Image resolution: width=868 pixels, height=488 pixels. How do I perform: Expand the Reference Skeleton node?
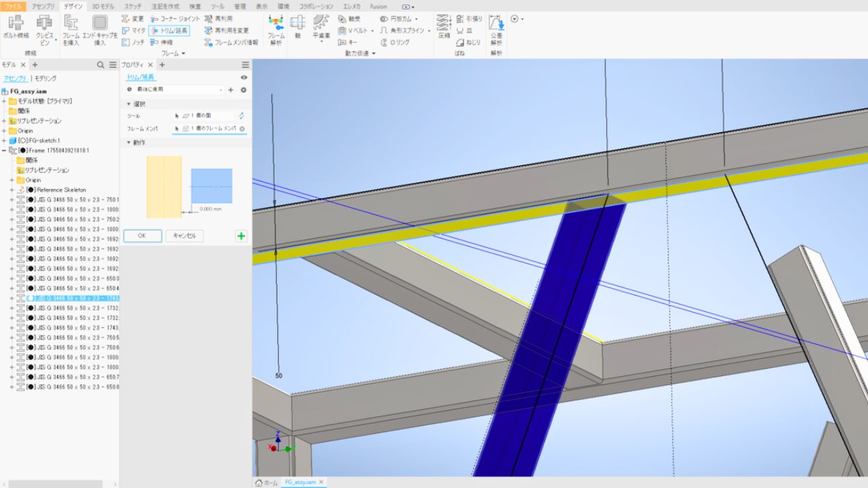pyautogui.click(x=12, y=190)
